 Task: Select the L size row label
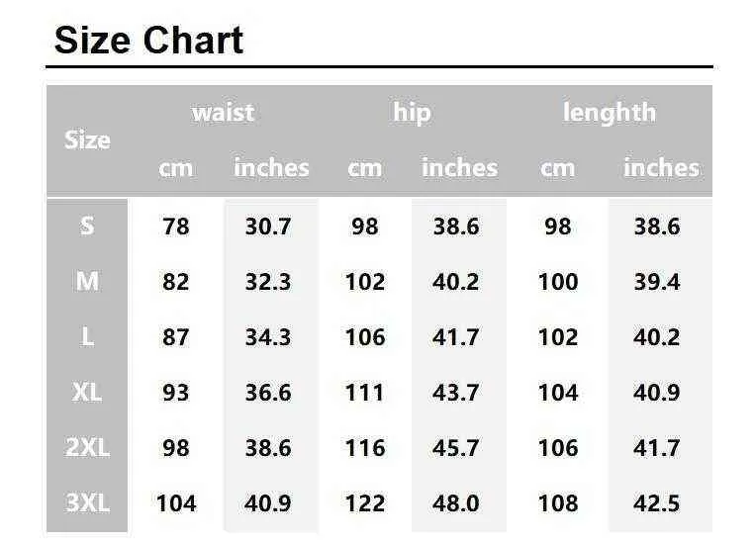pyautogui.click(x=87, y=336)
